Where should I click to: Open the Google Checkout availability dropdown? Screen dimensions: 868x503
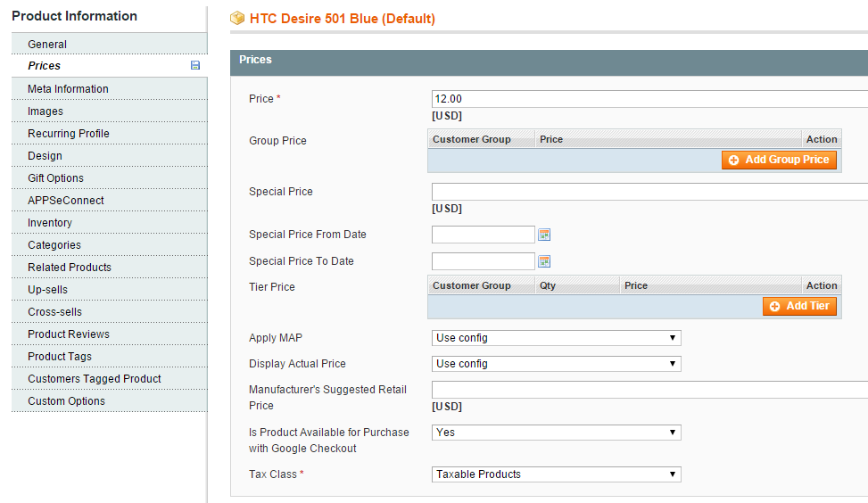(x=557, y=433)
